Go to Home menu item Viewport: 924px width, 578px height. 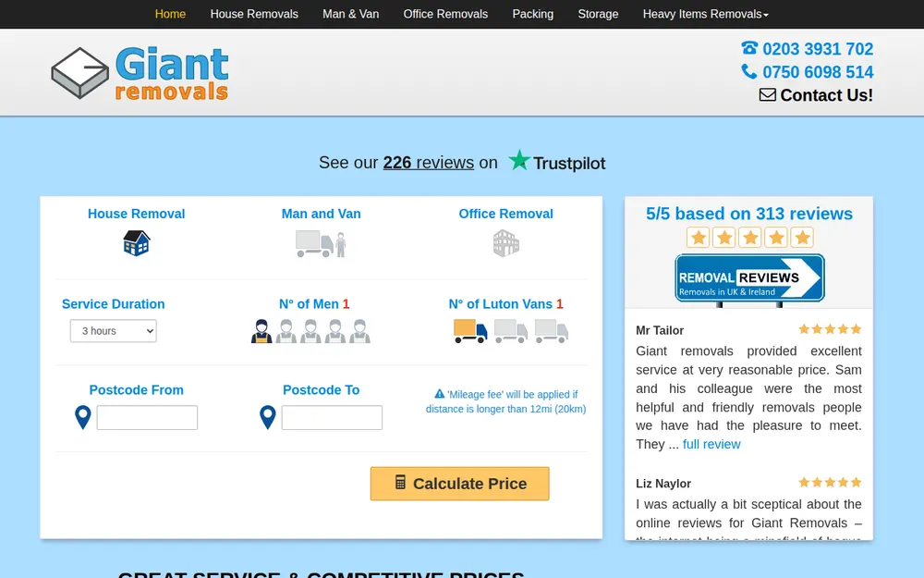click(170, 14)
